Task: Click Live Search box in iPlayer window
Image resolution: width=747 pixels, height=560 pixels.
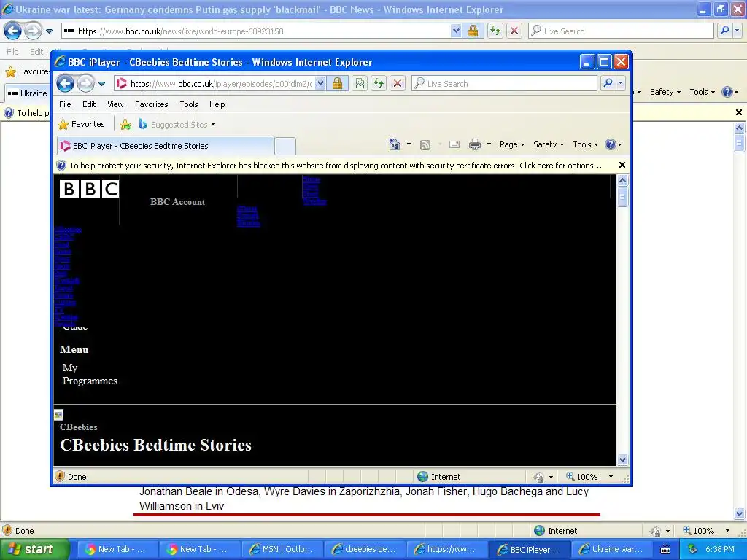Action: [x=504, y=84]
